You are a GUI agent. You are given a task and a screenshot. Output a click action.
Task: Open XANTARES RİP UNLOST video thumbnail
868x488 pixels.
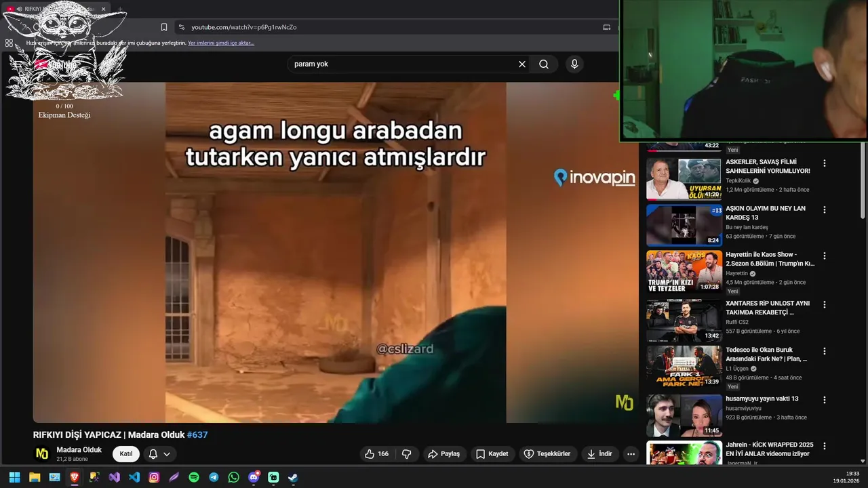pyautogui.click(x=684, y=320)
